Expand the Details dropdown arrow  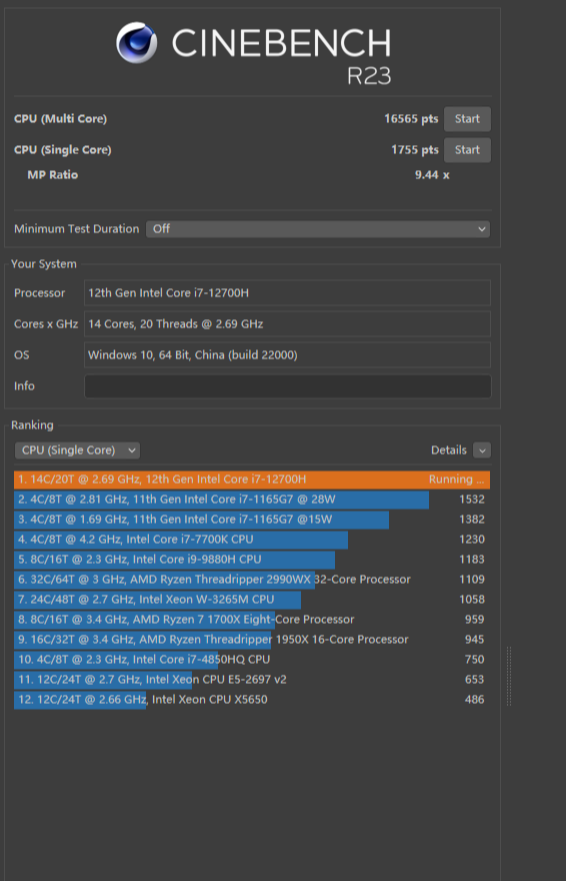(x=482, y=450)
